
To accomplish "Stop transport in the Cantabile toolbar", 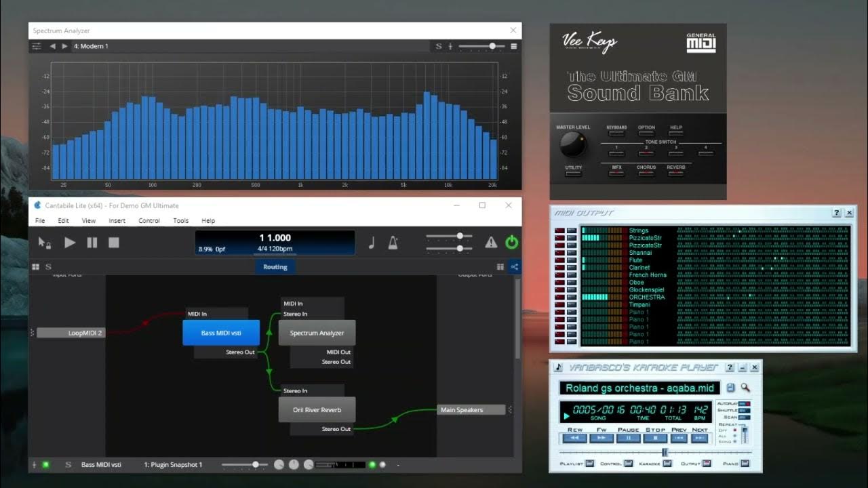I will (114, 242).
